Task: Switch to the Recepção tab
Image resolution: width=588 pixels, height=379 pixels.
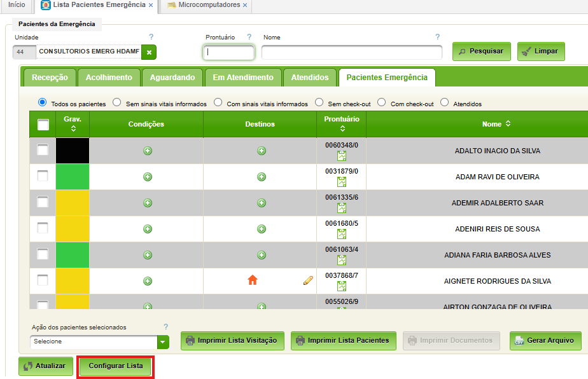Action: click(x=50, y=77)
